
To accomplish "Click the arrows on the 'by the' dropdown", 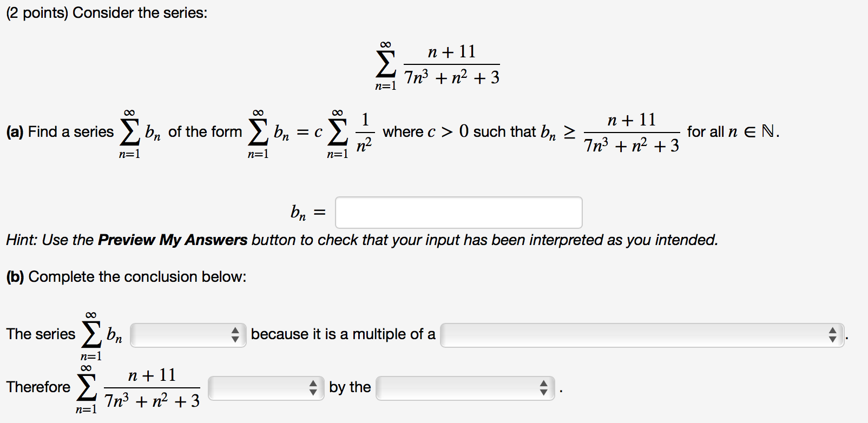I will [x=544, y=387].
